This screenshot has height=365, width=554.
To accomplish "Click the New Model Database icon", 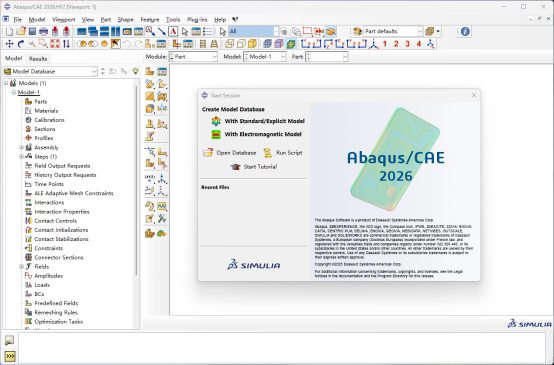I will tap(9, 31).
